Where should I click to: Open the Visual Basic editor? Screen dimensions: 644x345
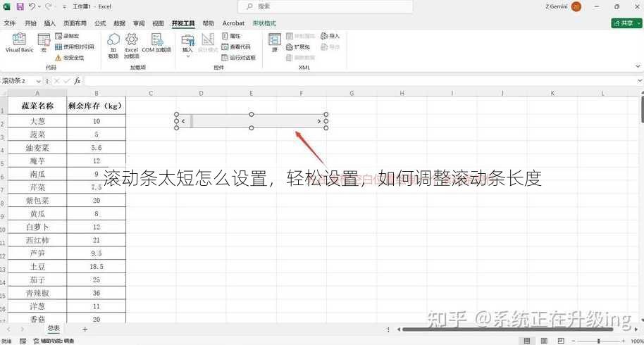tap(19, 43)
